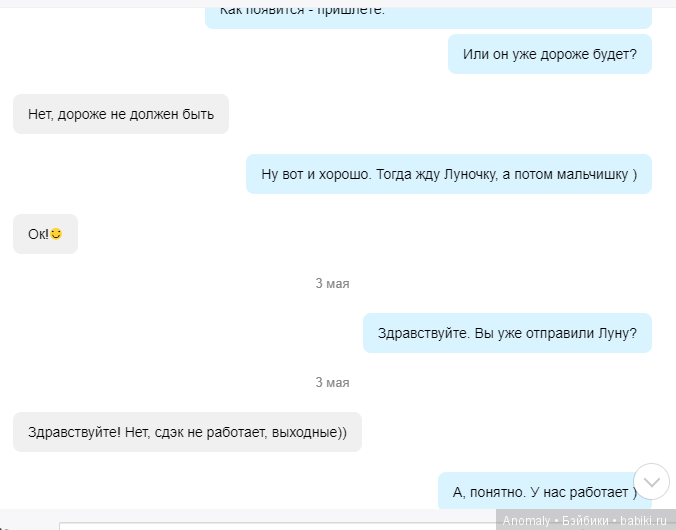Screen dimensions: 676x530
Task: Click the Бэйбики label in the watermark
Action: coord(587,520)
